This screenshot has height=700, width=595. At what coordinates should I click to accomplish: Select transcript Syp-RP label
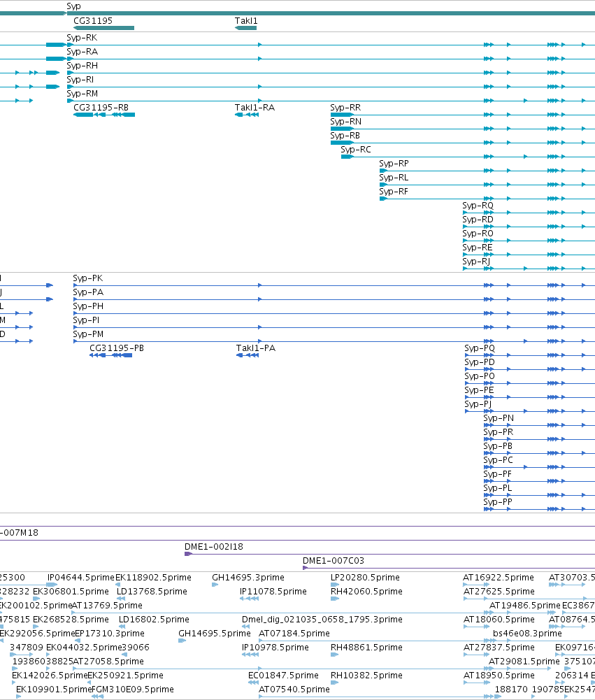tap(394, 164)
